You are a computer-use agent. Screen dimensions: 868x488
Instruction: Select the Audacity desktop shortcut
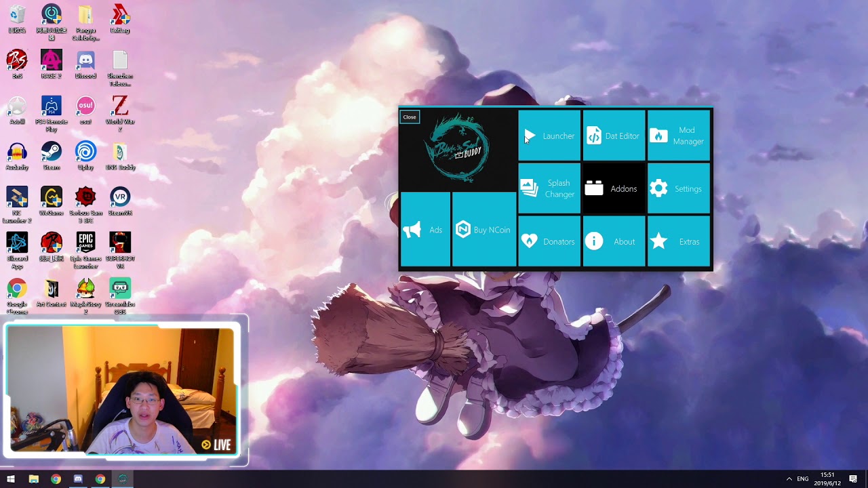pos(17,157)
